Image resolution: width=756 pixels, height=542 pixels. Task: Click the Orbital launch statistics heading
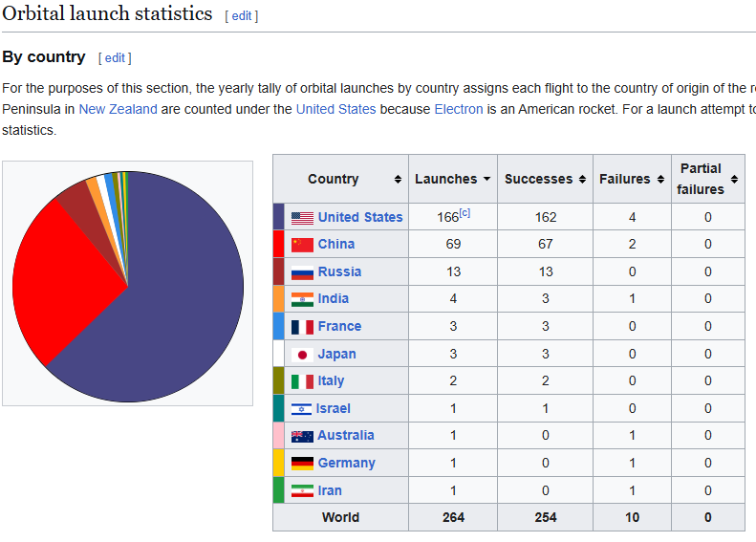(107, 13)
